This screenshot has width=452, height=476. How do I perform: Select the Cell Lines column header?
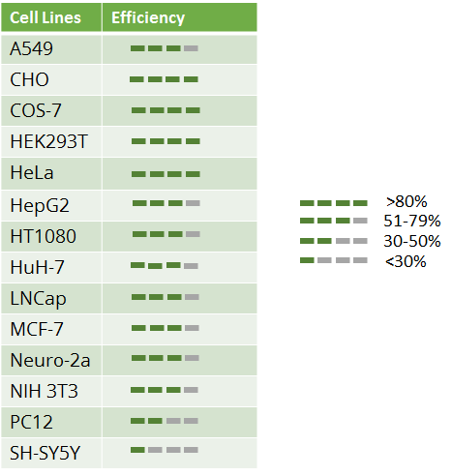(51, 17)
